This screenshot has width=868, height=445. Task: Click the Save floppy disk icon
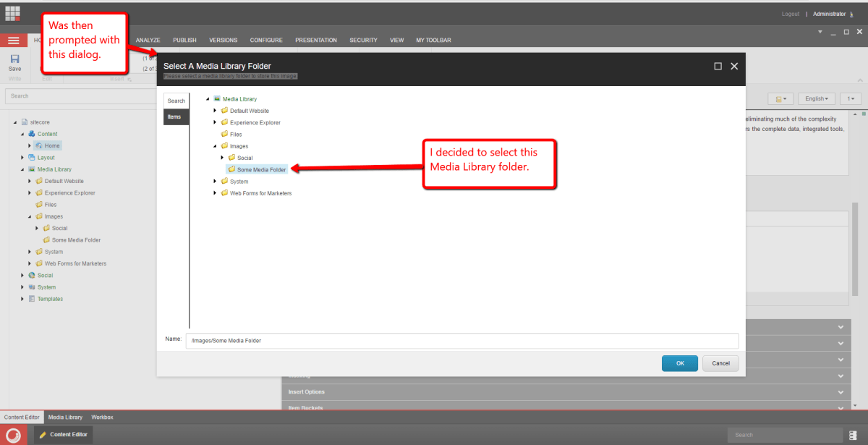[14, 59]
